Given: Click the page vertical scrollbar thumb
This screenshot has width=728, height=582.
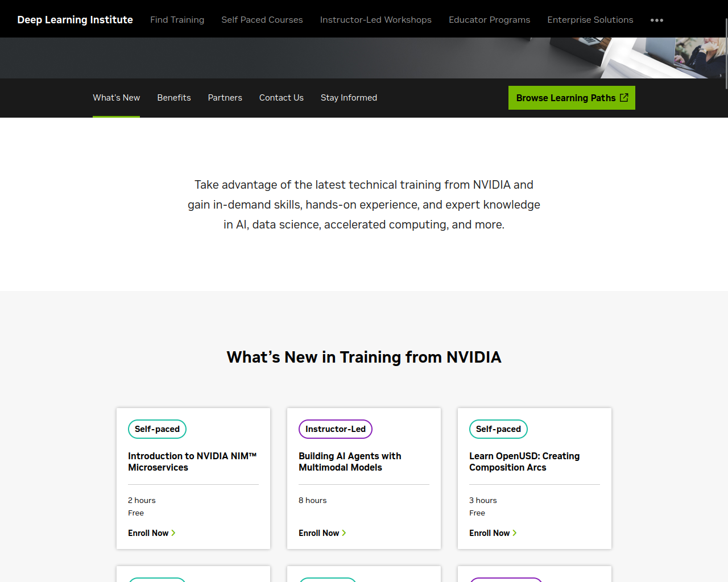Looking at the screenshot, I should (x=726, y=54).
